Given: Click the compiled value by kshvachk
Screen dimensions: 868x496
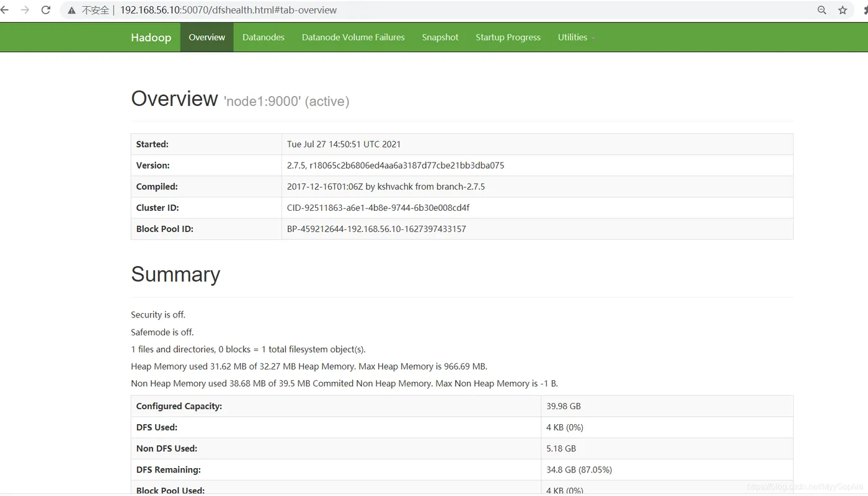Looking at the screenshot, I should (386, 187).
